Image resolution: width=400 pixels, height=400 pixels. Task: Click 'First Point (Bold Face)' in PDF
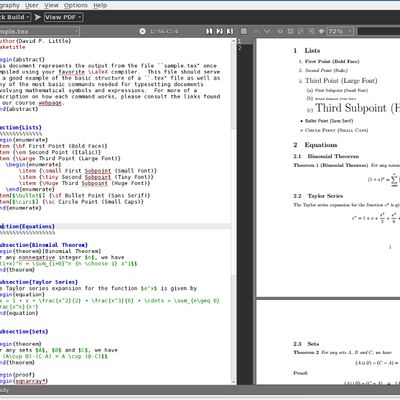tap(332, 61)
